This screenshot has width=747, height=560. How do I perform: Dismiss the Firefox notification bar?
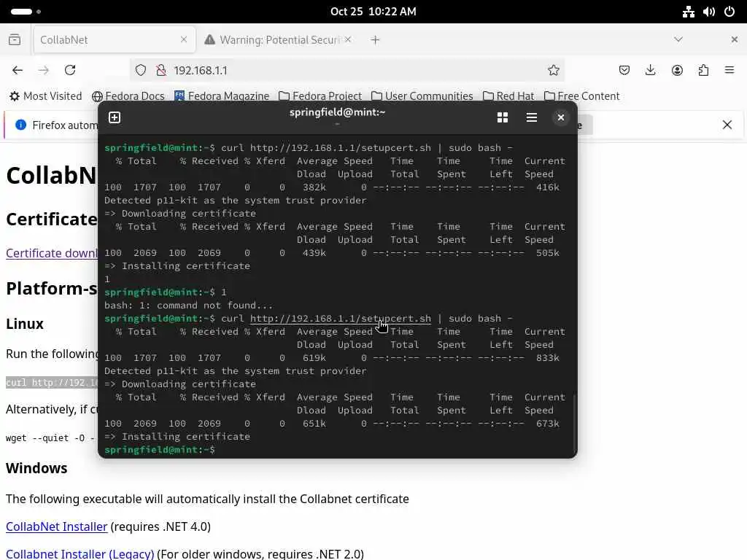tap(727, 125)
